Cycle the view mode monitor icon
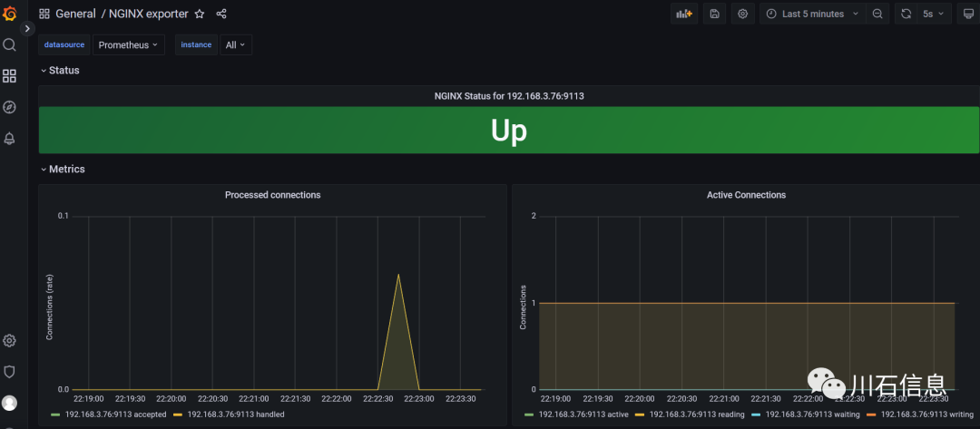This screenshot has width=980, height=429. [x=968, y=14]
